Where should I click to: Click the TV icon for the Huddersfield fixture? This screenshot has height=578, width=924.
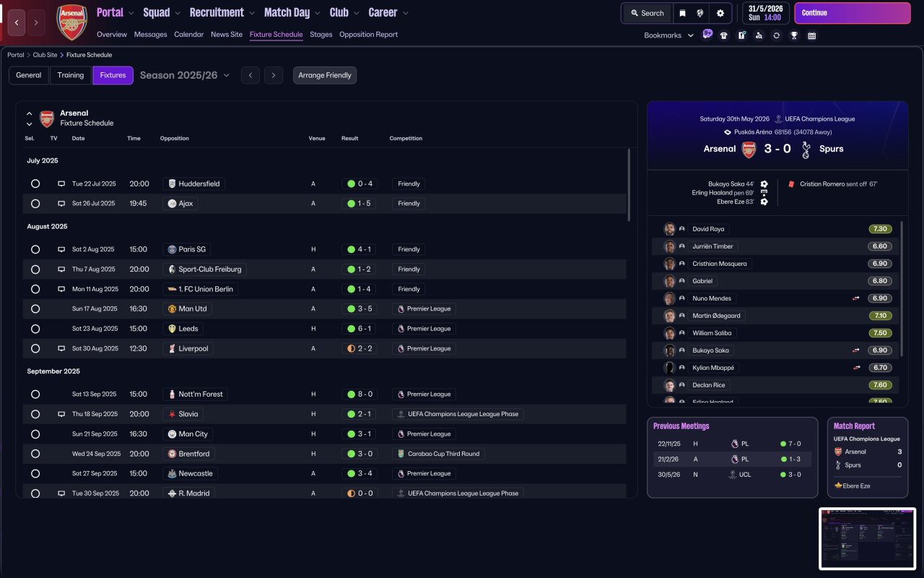click(x=61, y=184)
